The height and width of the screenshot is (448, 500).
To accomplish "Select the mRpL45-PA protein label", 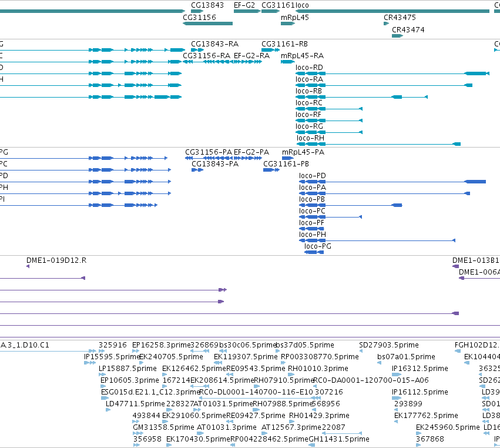I will pyautogui.click(x=303, y=152).
